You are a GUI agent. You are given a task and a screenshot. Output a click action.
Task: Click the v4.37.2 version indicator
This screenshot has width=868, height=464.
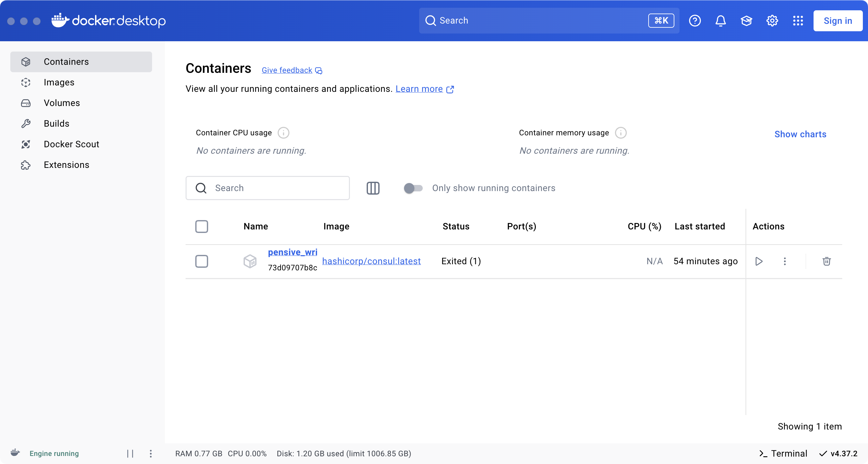[x=838, y=454]
